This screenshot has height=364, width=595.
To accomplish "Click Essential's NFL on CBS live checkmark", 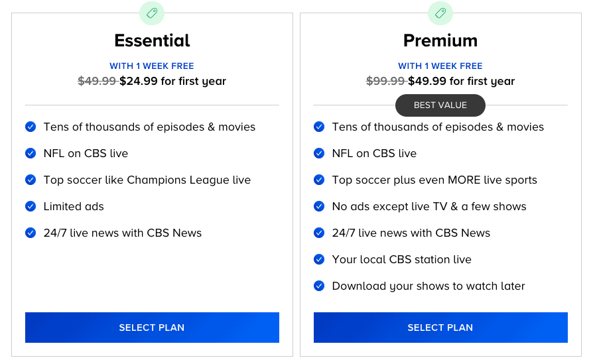I will (x=31, y=153).
